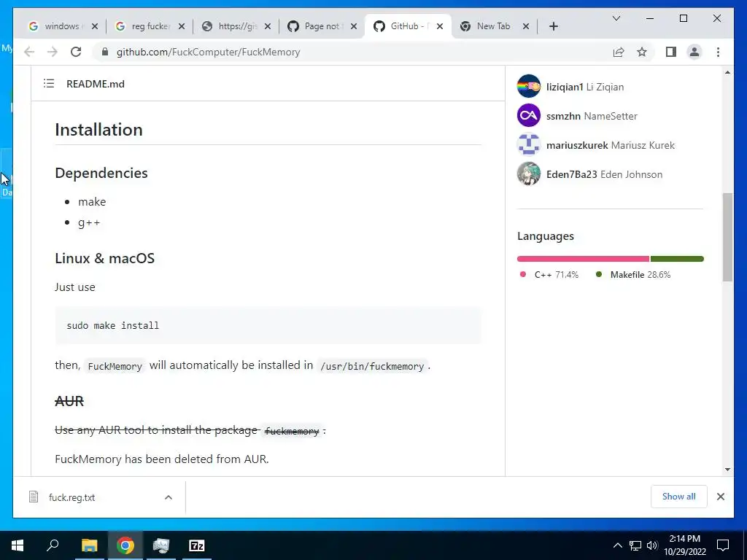Screen dimensions: 747x560
Task: Click the browser back arrow
Action: (x=29, y=52)
